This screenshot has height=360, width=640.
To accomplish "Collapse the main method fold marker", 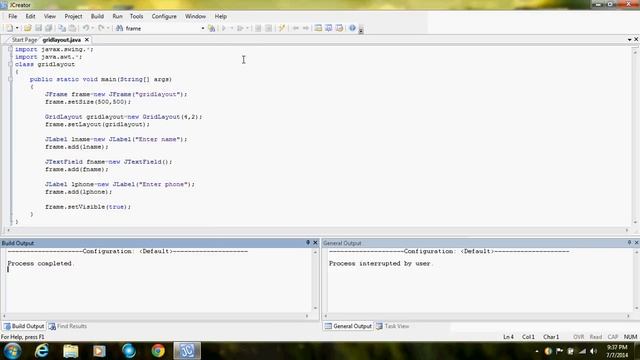I will coord(10,79).
